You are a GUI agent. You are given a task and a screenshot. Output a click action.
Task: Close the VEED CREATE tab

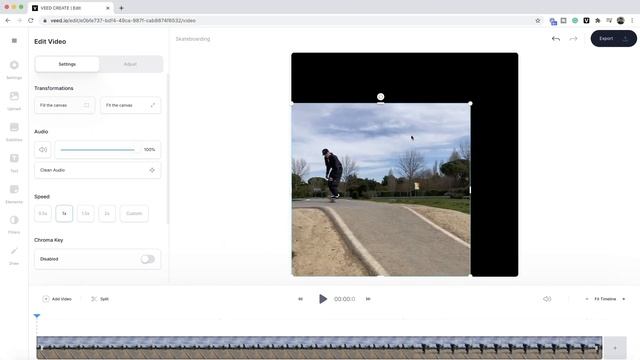tap(108, 8)
